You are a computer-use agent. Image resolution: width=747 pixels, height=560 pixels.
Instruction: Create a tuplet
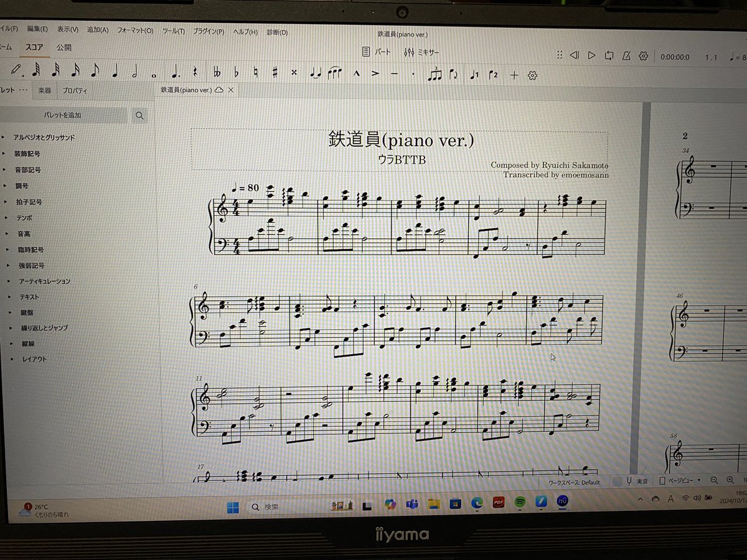point(436,74)
